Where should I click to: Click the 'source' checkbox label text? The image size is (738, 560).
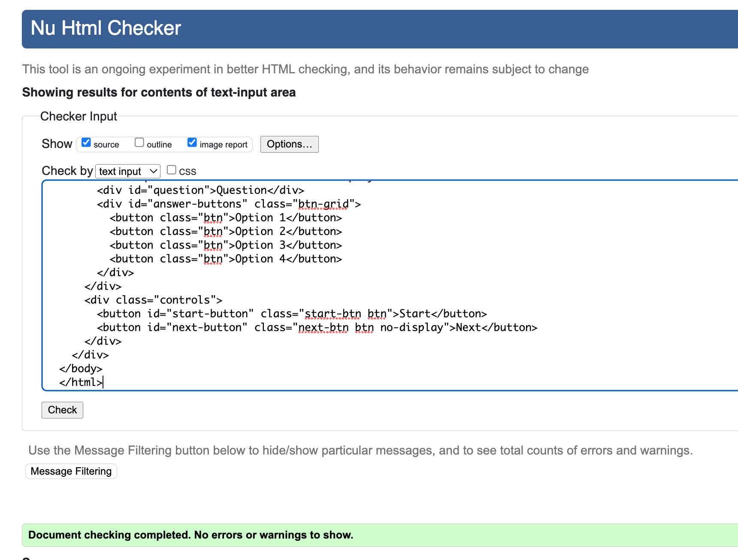point(106,145)
